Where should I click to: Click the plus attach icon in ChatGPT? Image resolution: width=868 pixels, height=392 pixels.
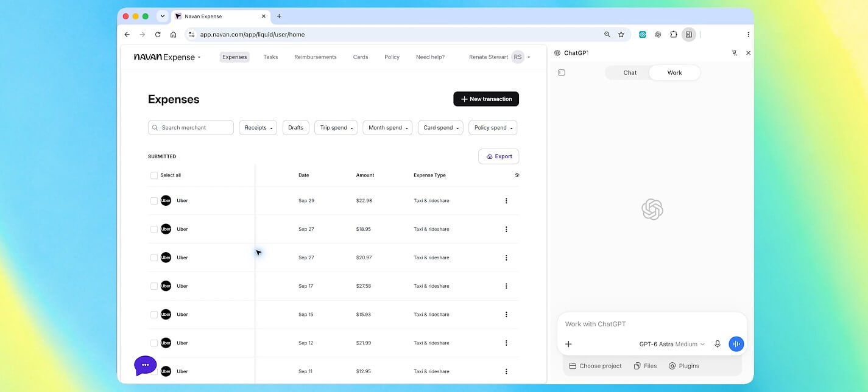tap(568, 344)
